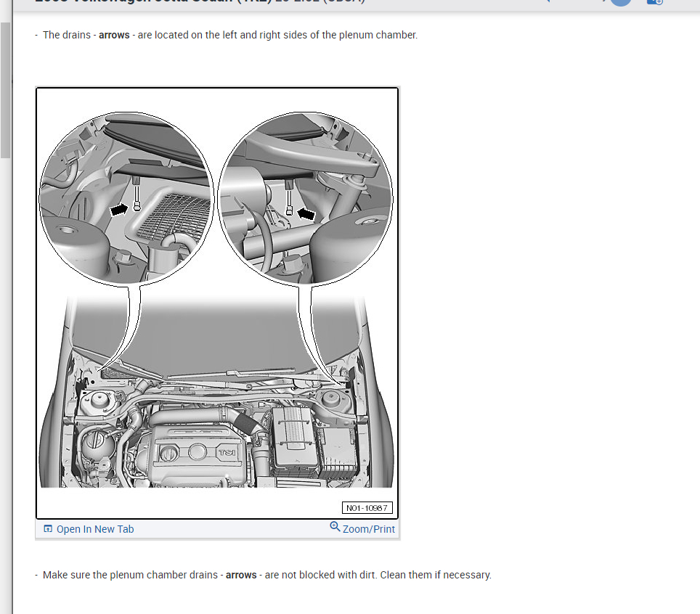Click the text 'Make sure the plenum chamber drains'
700x614 pixels.
[131, 575]
